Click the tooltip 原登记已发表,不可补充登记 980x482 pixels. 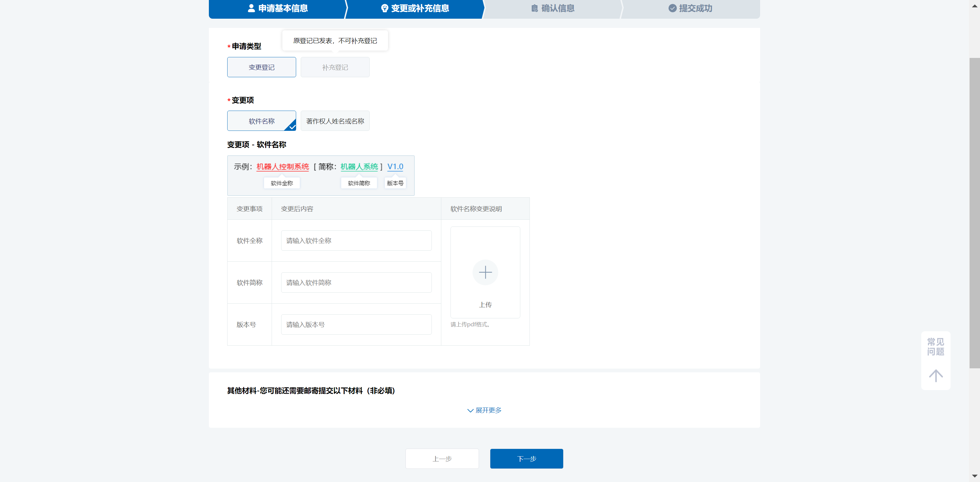[335, 41]
